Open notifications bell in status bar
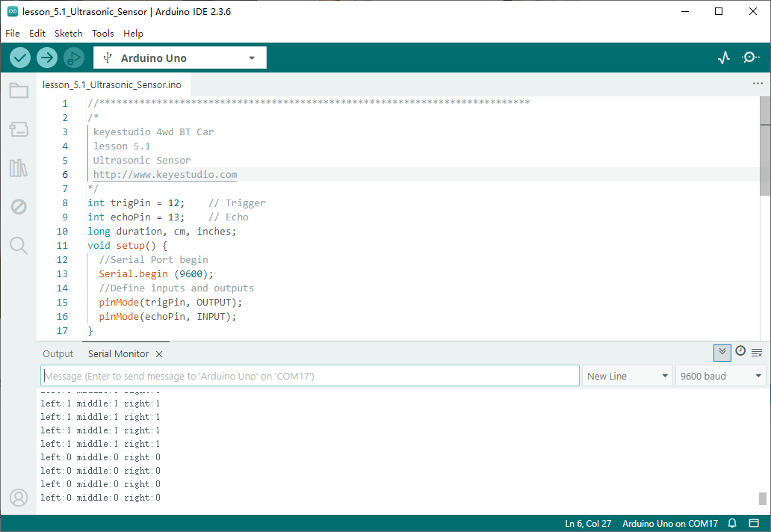Image resolution: width=771 pixels, height=532 pixels. [x=732, y=523]
